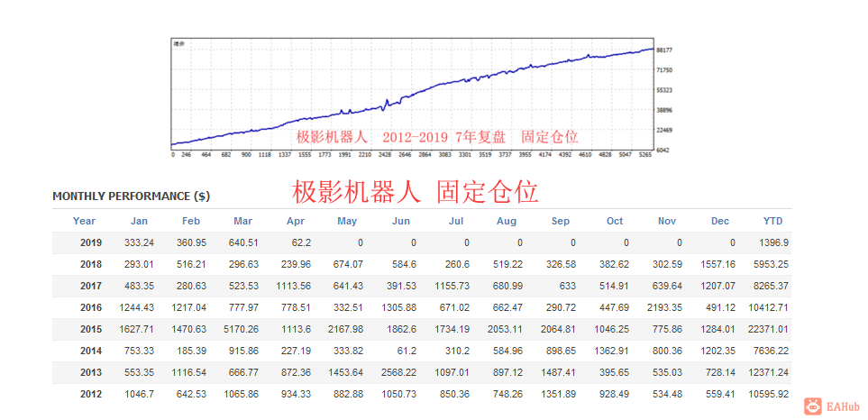Select the 2014 year row label
Screen dimensions: 868x420
[x=91, y=351]
